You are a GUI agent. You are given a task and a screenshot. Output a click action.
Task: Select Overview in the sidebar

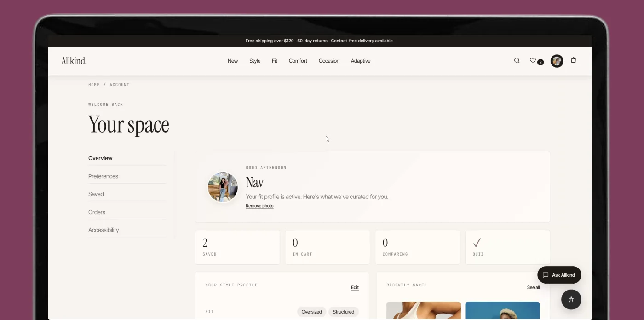(x=127, y=158)
